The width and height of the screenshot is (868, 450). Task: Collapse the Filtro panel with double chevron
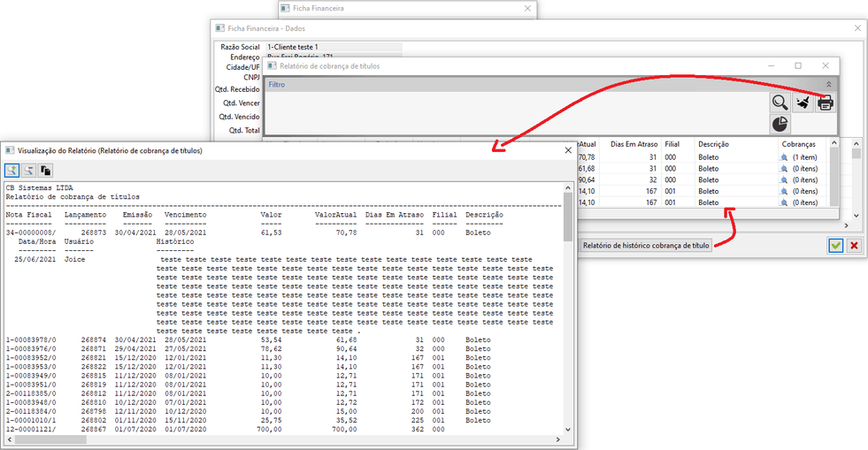click(x=829, y=85)
